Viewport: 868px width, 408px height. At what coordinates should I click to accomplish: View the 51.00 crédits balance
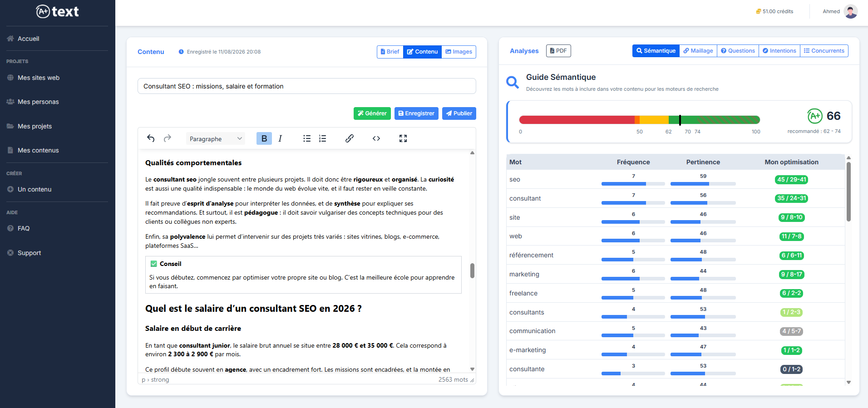(774, 11)
